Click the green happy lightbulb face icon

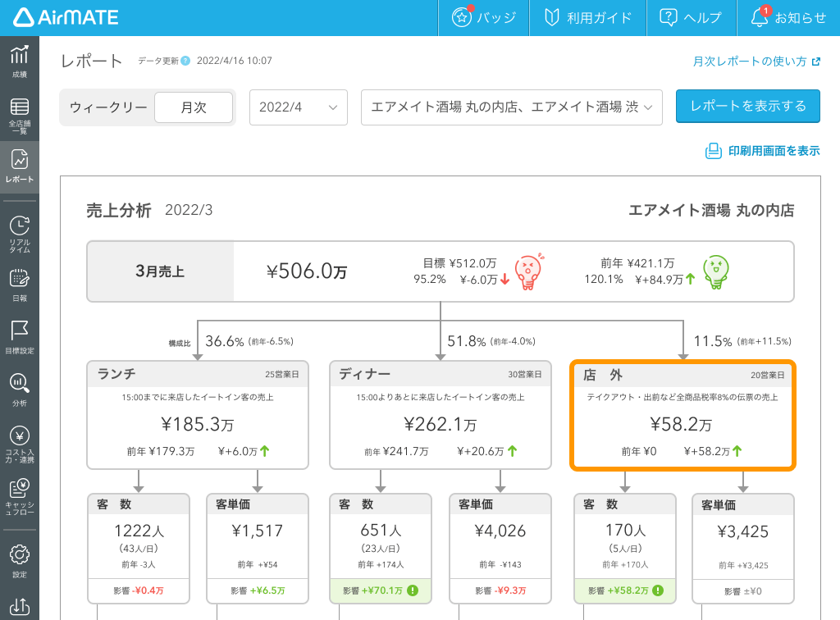point(716,271)
